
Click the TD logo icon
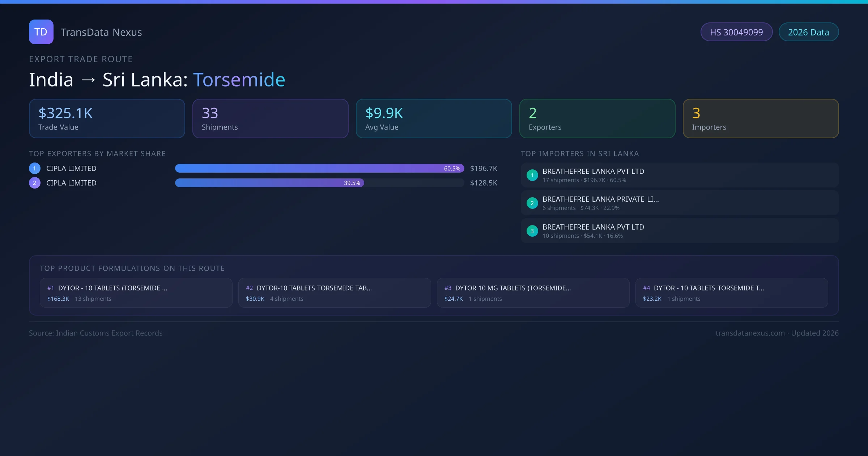pos(41,32)
